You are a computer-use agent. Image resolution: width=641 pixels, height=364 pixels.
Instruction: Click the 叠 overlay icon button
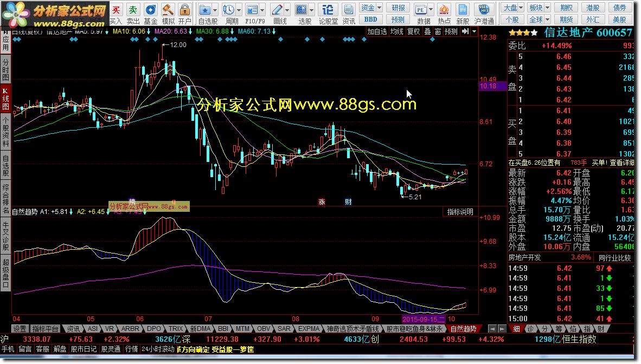pyautogui.click(x=427, y=31)
